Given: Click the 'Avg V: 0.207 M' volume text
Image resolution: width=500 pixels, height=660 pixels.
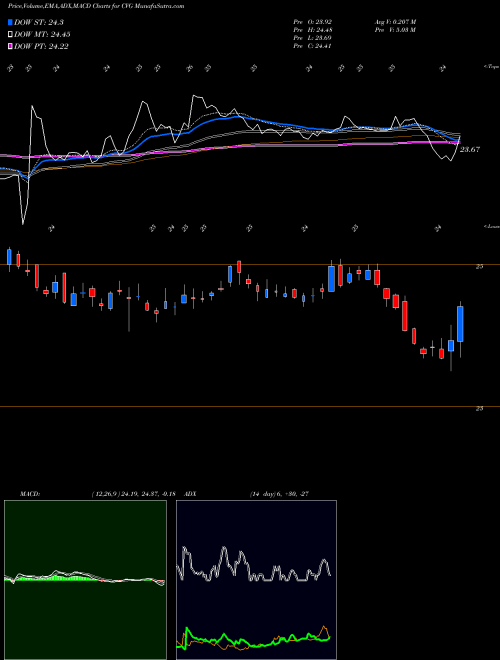Looking at the screenshot, I should [x=395, y=22].
